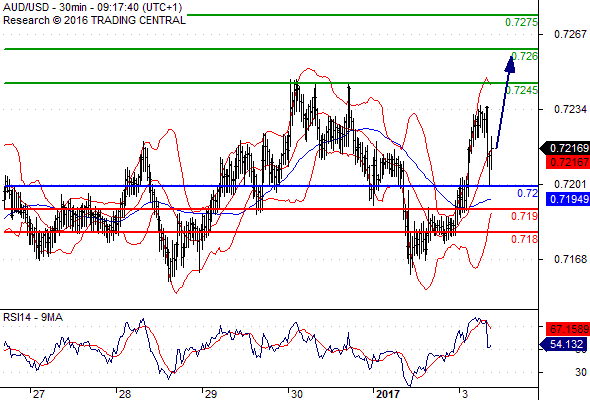Click the RSI 54.132 arrow label
The image size is (590, 400).
coord(563,344)
